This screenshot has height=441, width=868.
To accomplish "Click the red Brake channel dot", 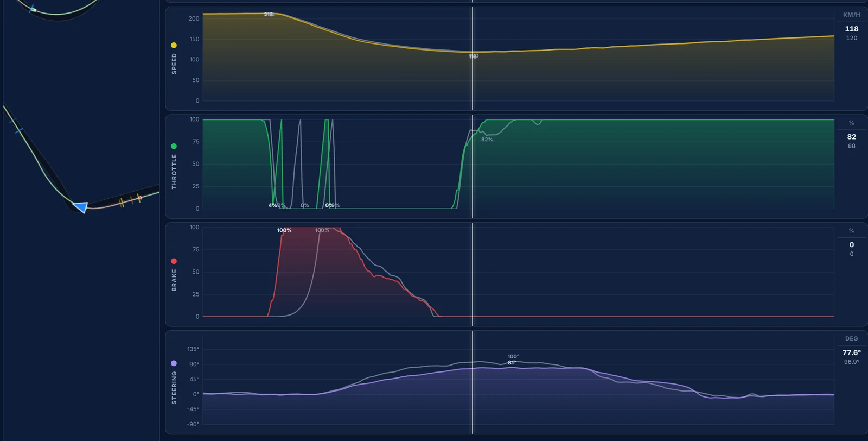I will 174,261.
